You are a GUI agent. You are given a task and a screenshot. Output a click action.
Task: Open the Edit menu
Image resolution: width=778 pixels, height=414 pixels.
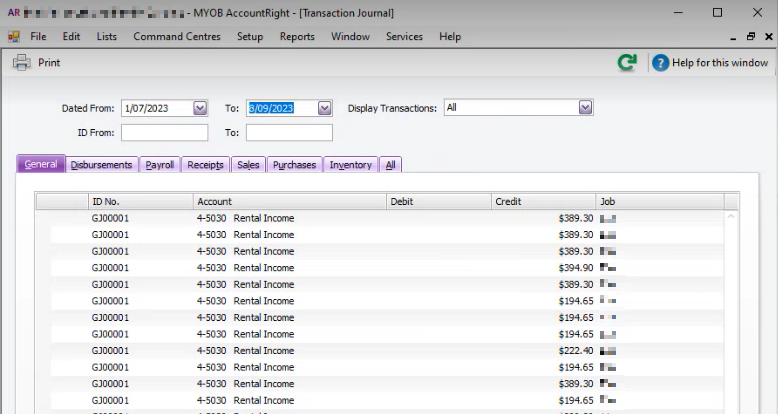71,36
